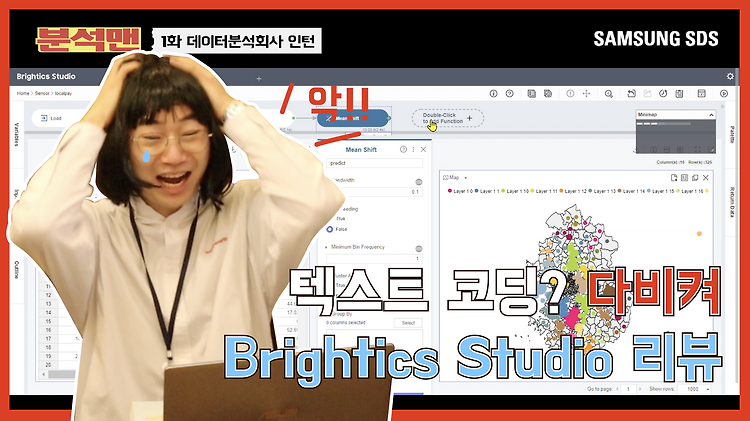Image resolution: width=750 pixels, height=421 pixels.
Task: Click table row number 19
Action: [48, 356]
